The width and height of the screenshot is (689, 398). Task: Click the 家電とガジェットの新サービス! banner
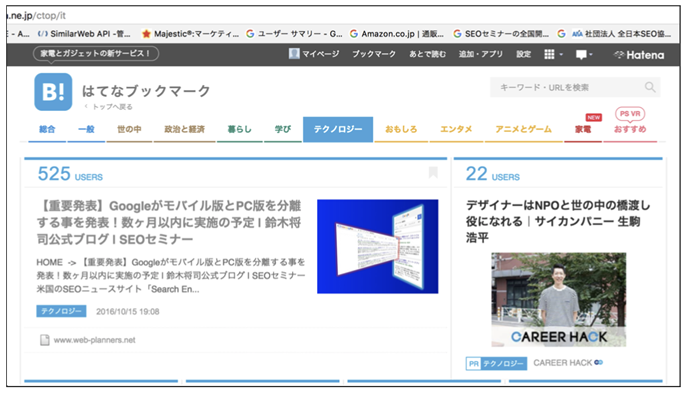[x=96, y=54]
